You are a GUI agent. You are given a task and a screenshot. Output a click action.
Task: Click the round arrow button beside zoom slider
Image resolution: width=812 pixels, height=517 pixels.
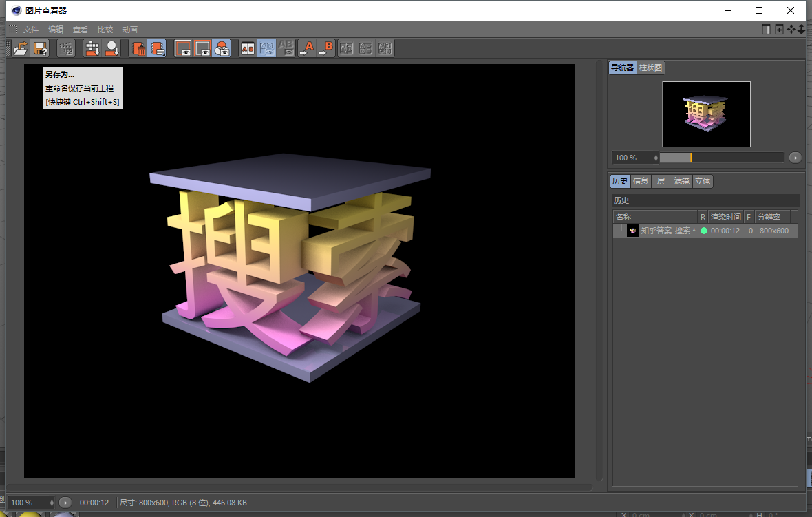pos(795,158)
